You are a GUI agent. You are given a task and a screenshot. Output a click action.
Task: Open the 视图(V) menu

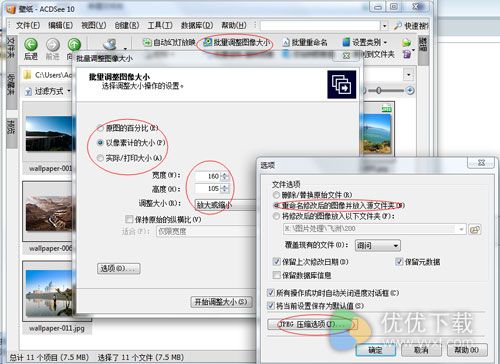pyautogui.click(x=94, y=25)
